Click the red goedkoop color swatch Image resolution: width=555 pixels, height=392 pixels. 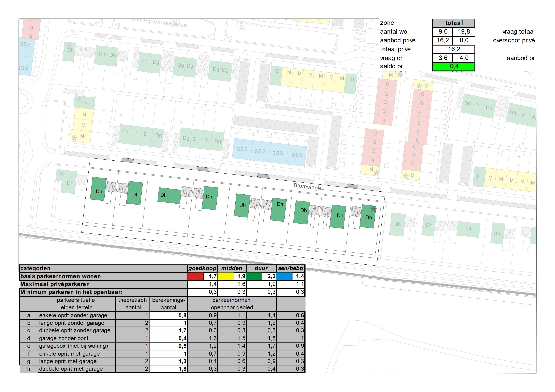point(195,276)
